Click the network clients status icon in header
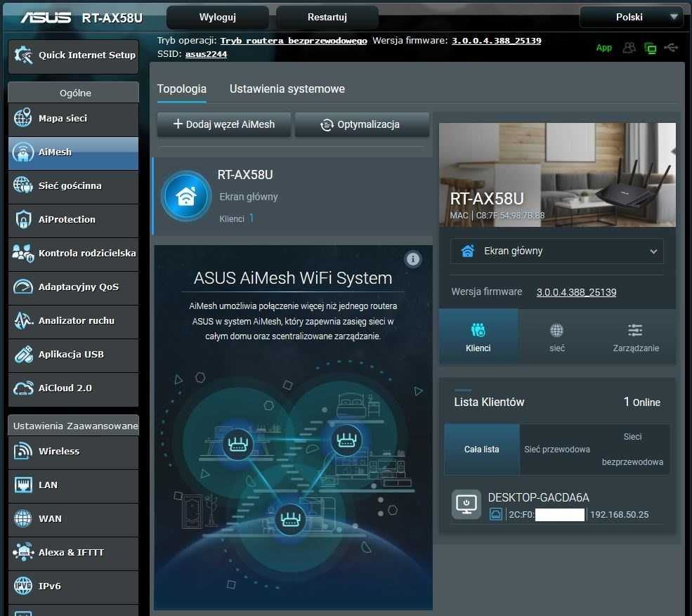The image size is (692, 616). click(x=650, y=48)
